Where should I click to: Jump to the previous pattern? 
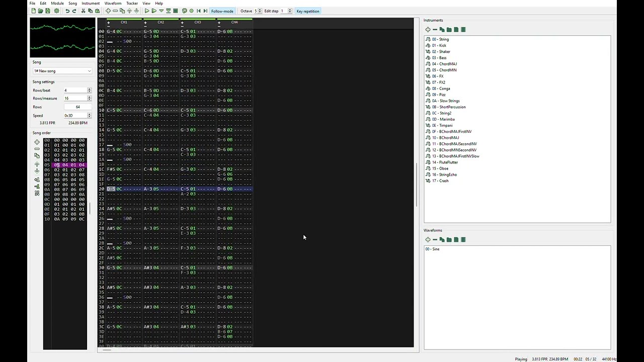(x=198, y=11)
